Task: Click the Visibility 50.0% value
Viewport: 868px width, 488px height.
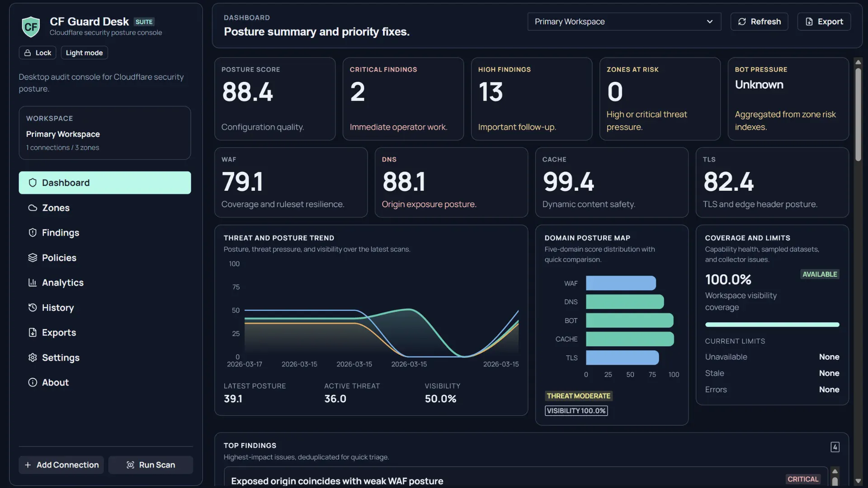Action: pos(440,399)
